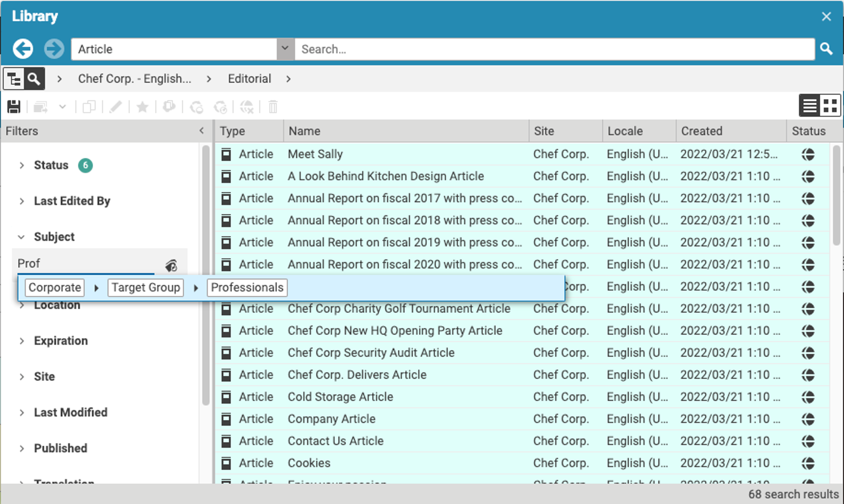
Task: Switch to tree browse mode
Action: click(14, 79)
